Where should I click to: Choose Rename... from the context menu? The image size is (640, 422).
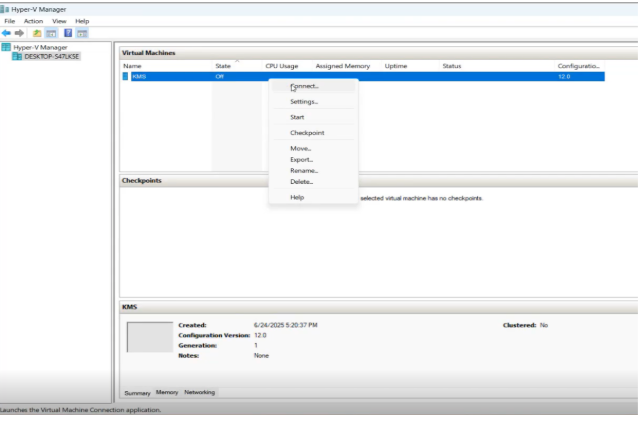click(x=313, y=171)
